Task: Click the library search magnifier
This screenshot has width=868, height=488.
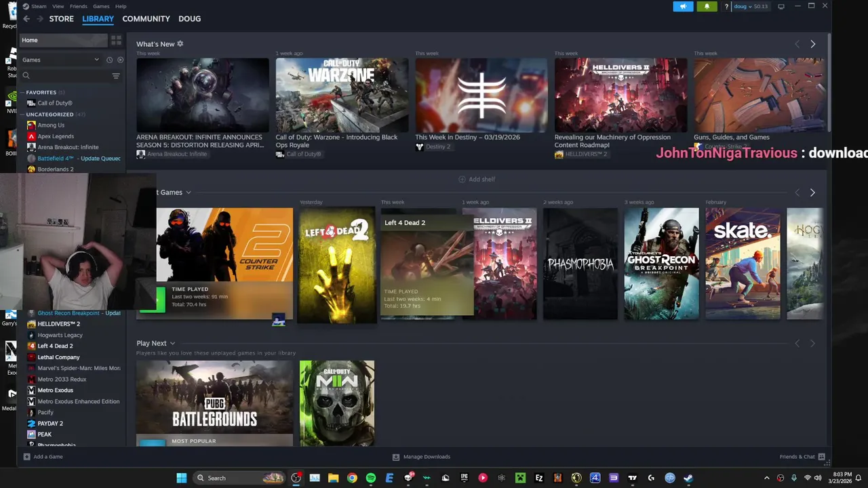Action: pyautogui.click(x=26, y=76)
